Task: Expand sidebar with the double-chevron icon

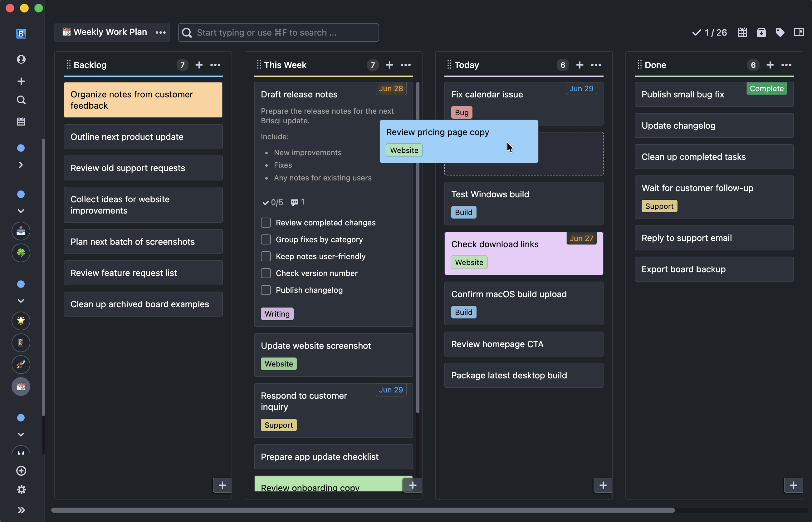Action: click(21, 510)
